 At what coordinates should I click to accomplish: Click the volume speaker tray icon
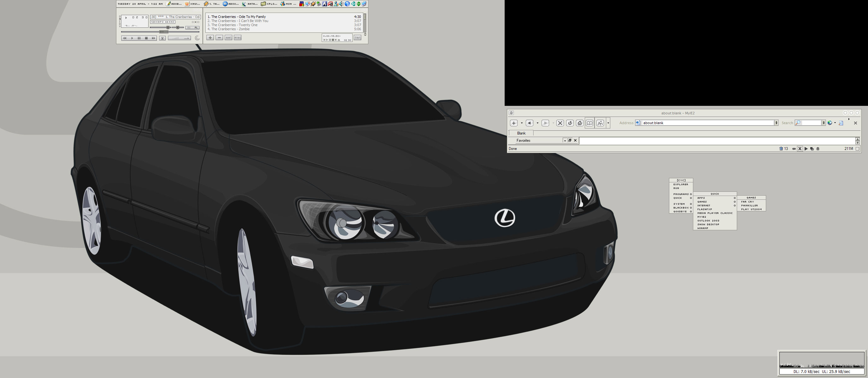click(341, 4)
